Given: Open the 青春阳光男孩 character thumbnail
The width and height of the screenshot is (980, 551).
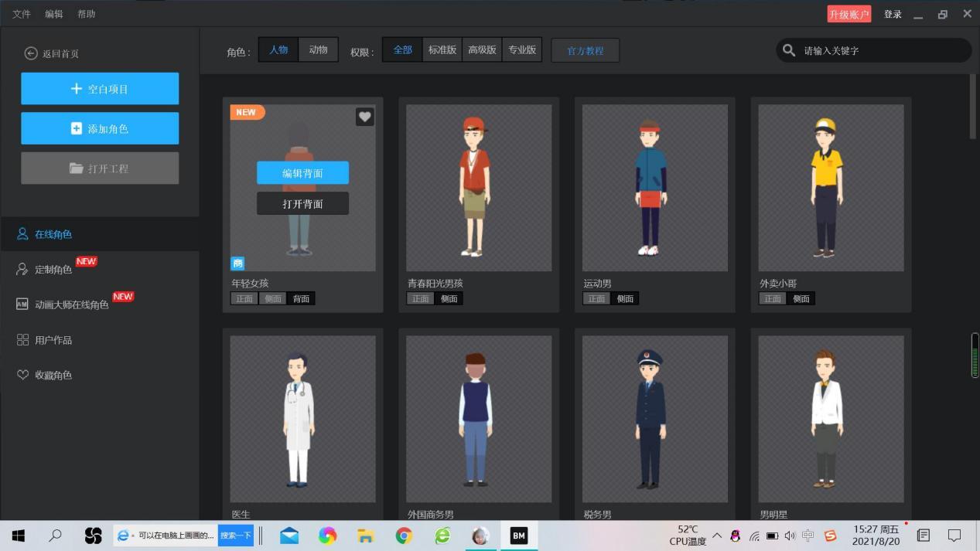Looking at the screenshot, I should (x=479, y=188).
